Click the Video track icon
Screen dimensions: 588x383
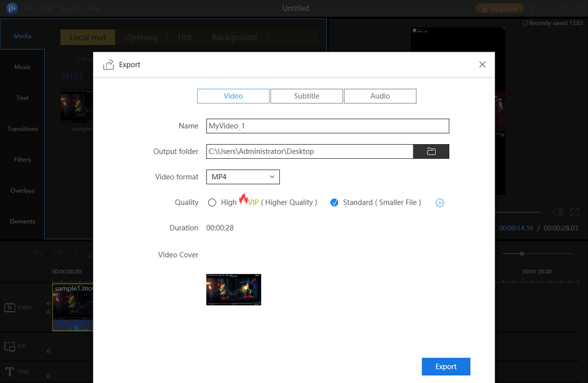point(9,307)
